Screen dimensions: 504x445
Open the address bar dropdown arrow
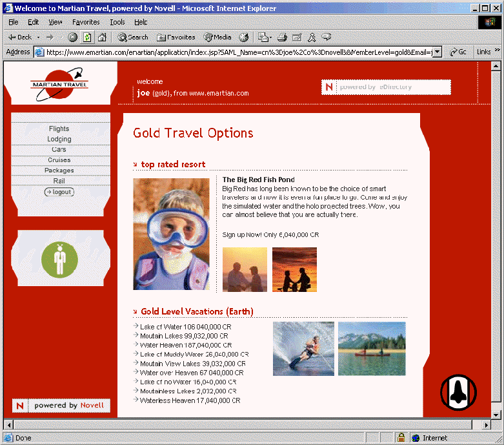click(437, 52)
